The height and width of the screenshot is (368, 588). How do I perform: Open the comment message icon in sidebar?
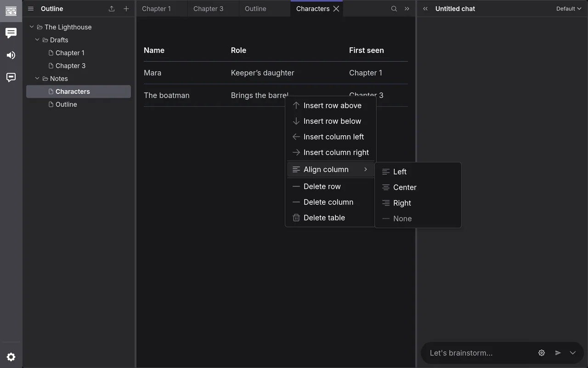tap(11, 77)
